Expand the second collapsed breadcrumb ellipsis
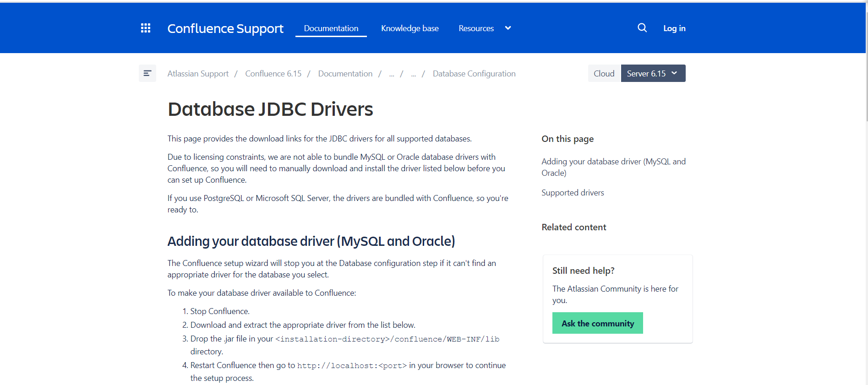 pyautogui.click(x=414, y=74)
